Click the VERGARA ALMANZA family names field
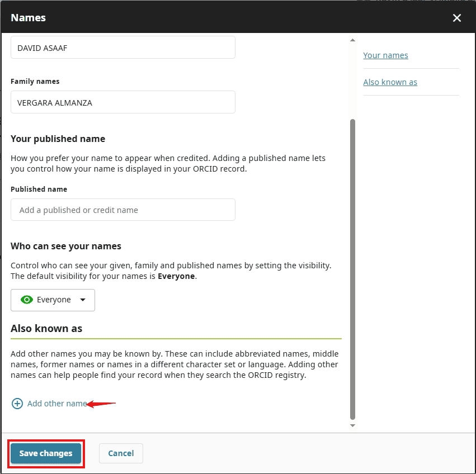The image size is (476, 474). pos(123,102)
